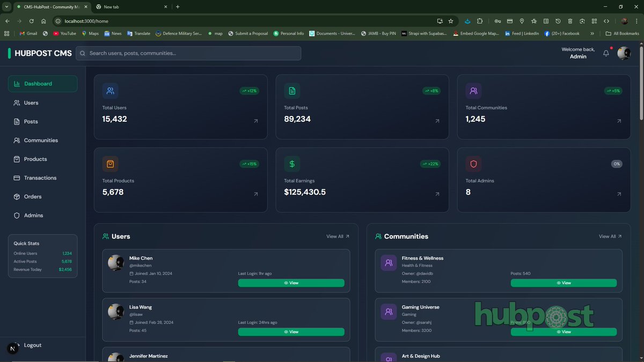Viewport: 644px width, 362px height.
Task: Click the +12% badge on Total Users
Action: click(250, 91)
